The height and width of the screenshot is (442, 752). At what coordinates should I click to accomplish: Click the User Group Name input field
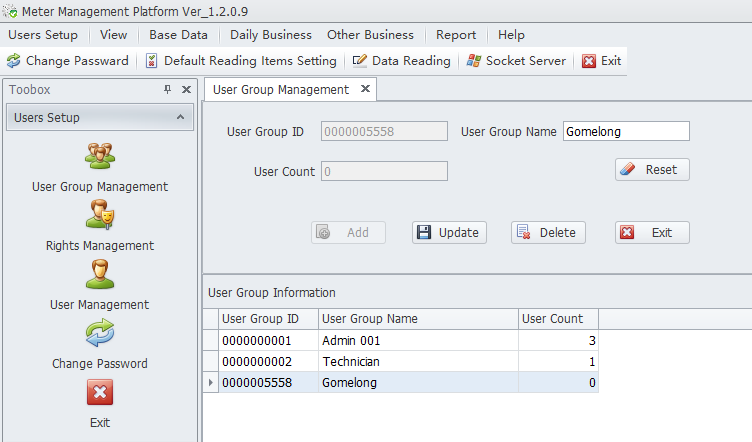(x=626, y=131)
